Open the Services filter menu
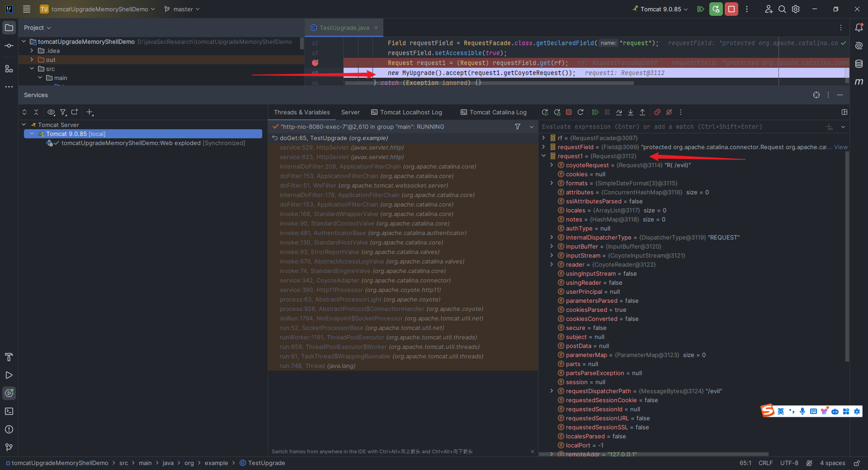Image resolution: width=868 pixels, height=470 pixels. [x=63, y=112]
